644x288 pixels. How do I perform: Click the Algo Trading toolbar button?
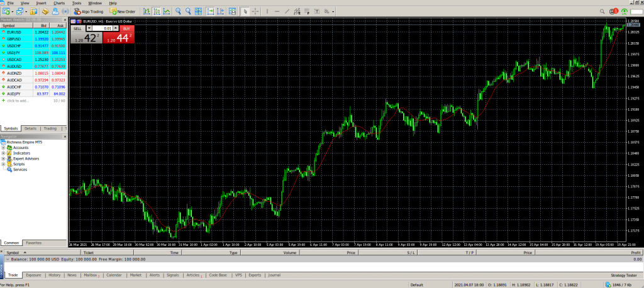coord(89,11)
